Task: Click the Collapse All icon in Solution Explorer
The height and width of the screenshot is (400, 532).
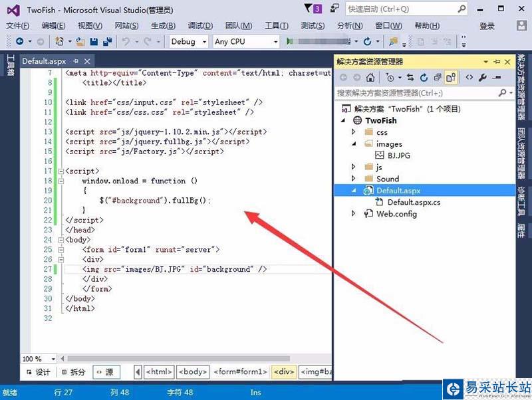Action: click(x=438, y=78)
